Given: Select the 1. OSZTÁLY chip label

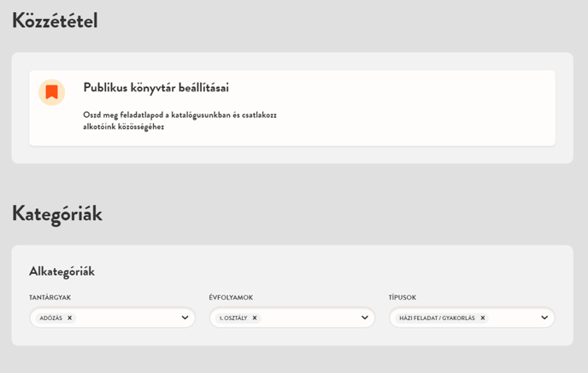Looking at the screenshot, I should pyautogui.click(x=233, y=318).
